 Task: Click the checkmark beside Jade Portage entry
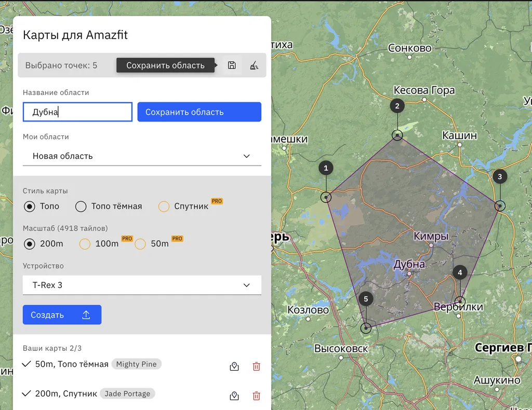pyautogui.click(x=26, y=393)
